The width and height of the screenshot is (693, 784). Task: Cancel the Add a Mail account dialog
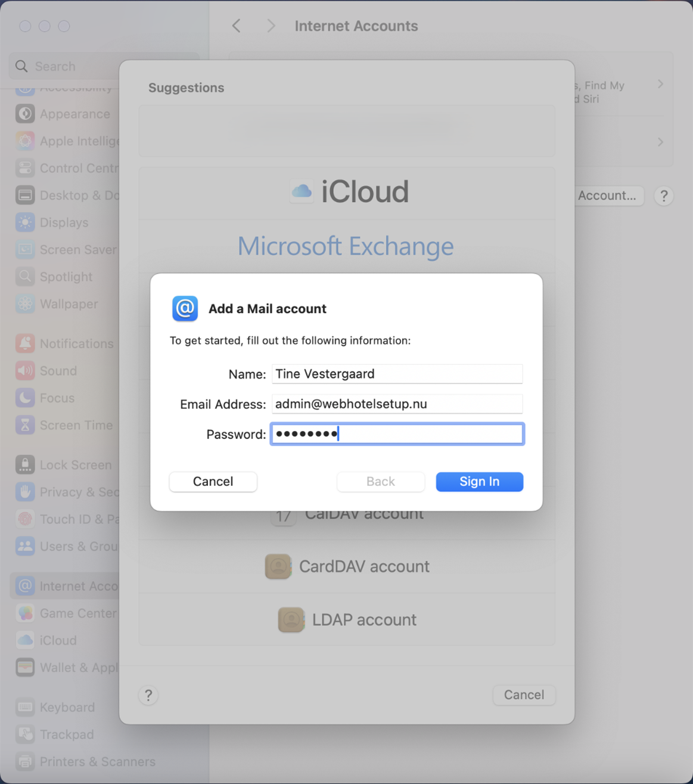pyautogui.click(x=213, y=482)
